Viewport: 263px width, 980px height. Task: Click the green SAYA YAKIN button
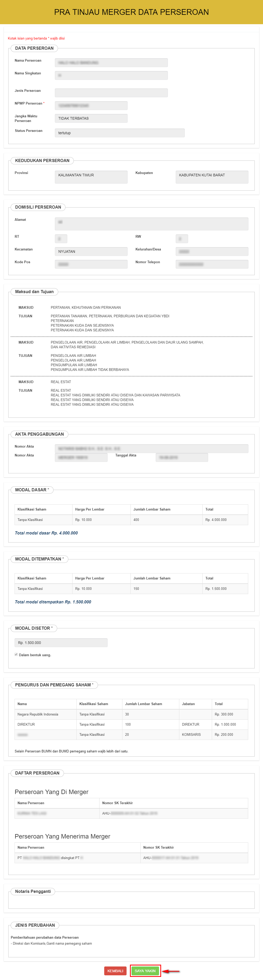(x=145, y=970)
